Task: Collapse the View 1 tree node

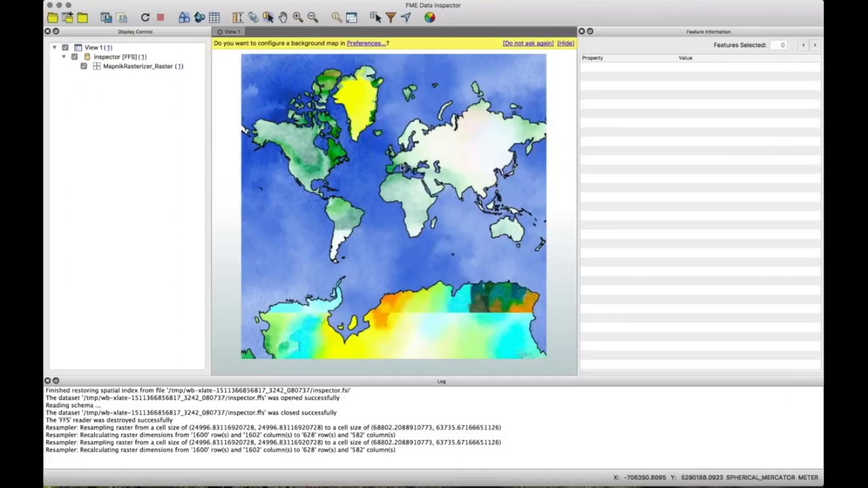Action: pyautogui.click(x=54, y=47)
